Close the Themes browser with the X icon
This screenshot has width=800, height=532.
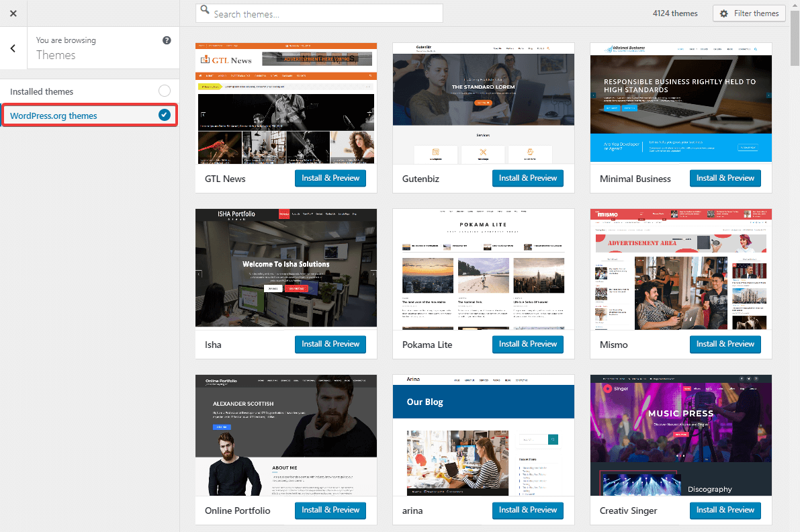pos(13,13)
